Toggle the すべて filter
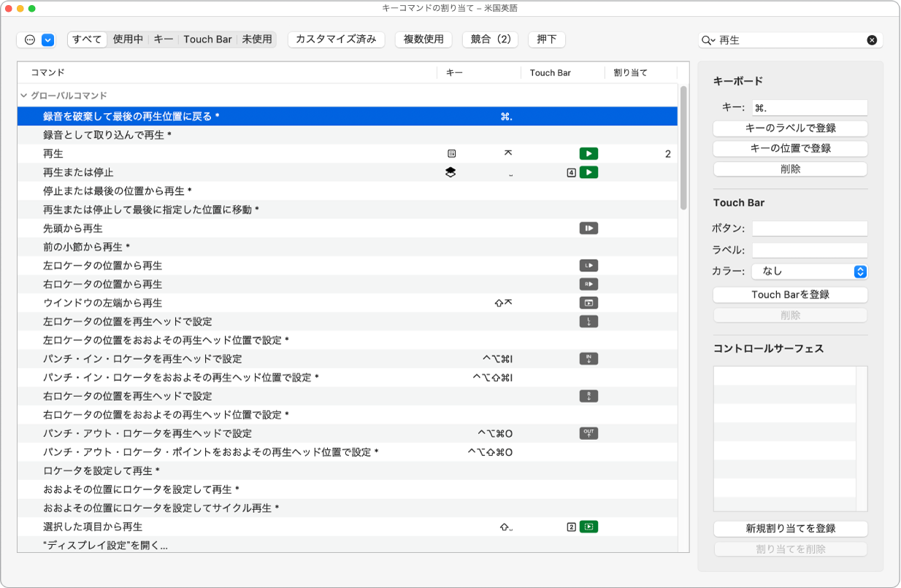 coord(87,39)
